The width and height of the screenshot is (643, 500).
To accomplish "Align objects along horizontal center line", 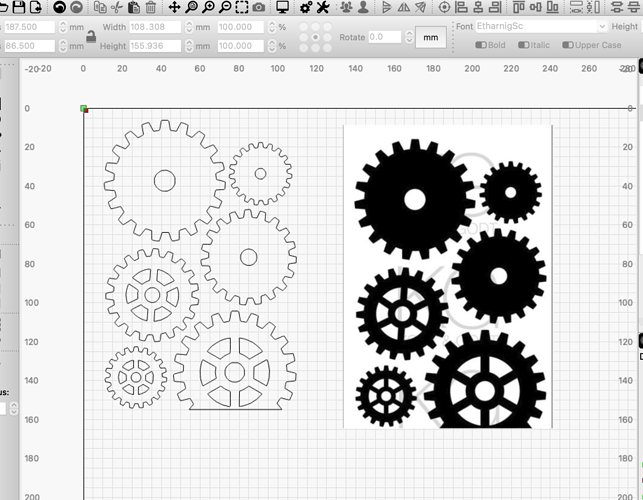I will [x=536, y=7].
